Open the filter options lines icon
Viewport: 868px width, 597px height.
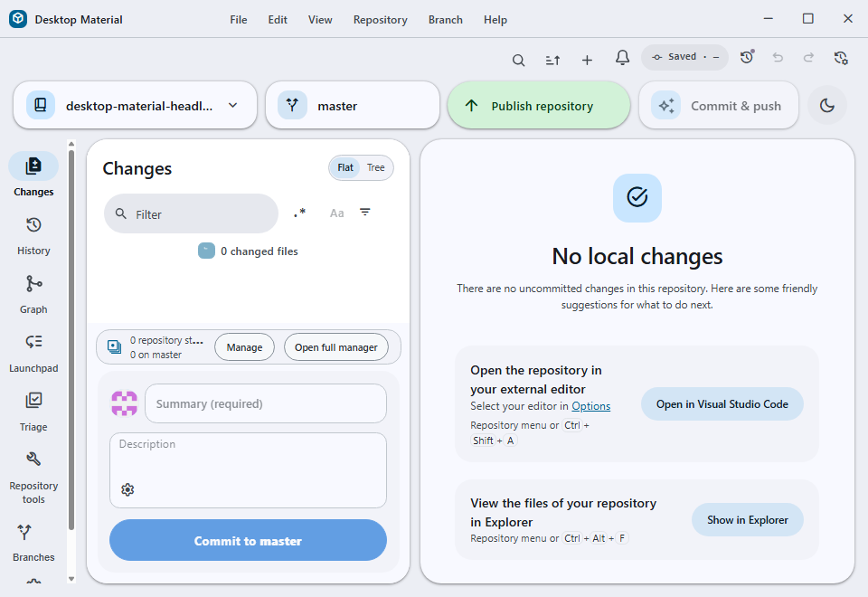364,212
